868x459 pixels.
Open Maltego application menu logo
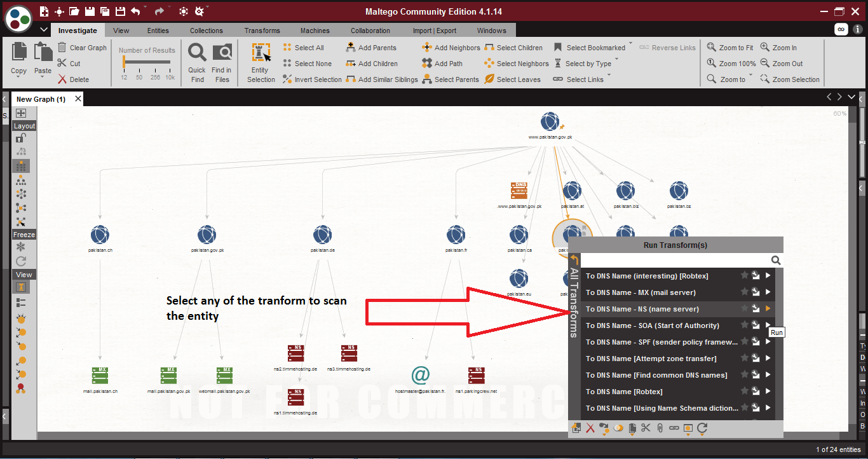18,18
